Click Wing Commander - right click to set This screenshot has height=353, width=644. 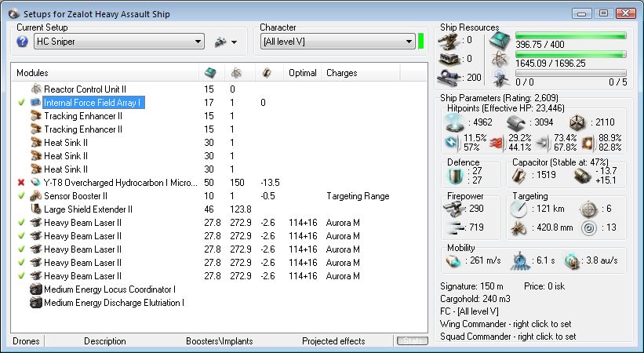(506, 324)
